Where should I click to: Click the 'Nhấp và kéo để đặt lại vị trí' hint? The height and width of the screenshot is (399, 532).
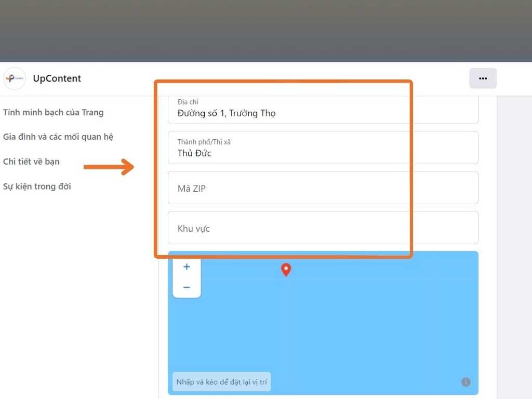click(222, 382)
